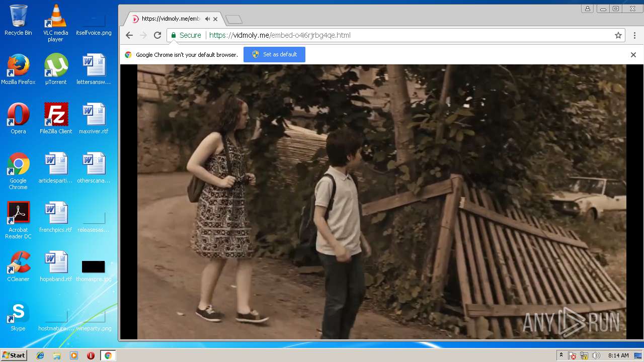Click the browser back arrow
This screenshot has width=644, height=362.
129,35
